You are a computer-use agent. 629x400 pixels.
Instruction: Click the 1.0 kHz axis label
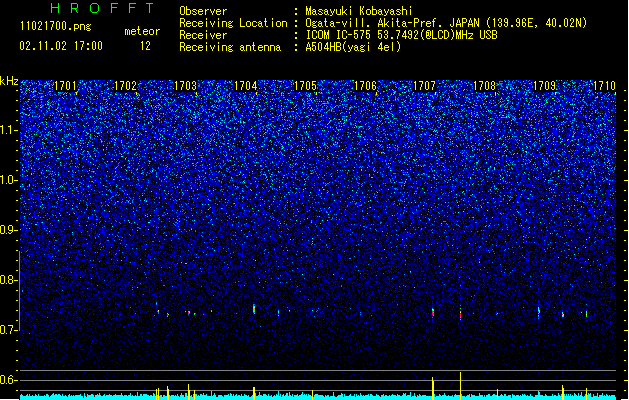tap(8, 180)
